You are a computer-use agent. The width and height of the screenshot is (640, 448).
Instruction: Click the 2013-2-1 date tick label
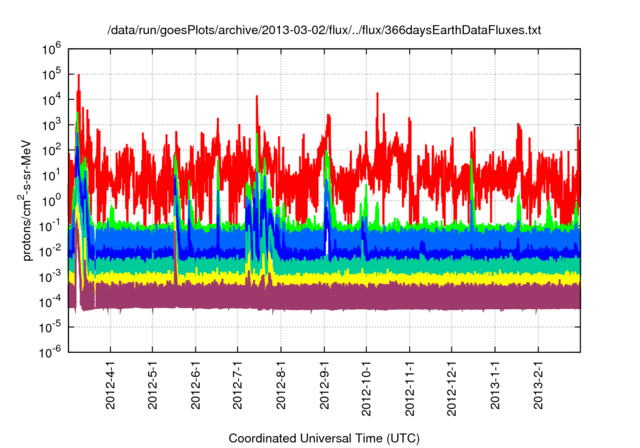pyautogui.click(x=538, y=385)
